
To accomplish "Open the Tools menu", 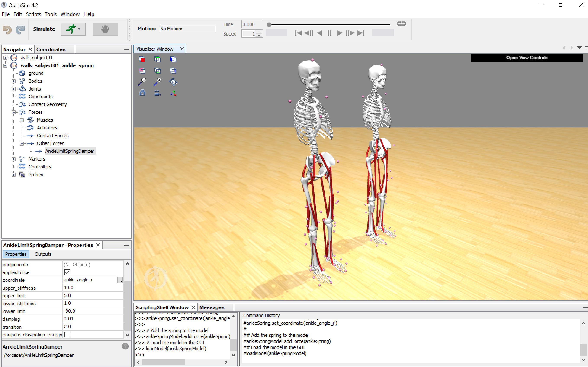I will pyautogui.click(x=50, y=14).
